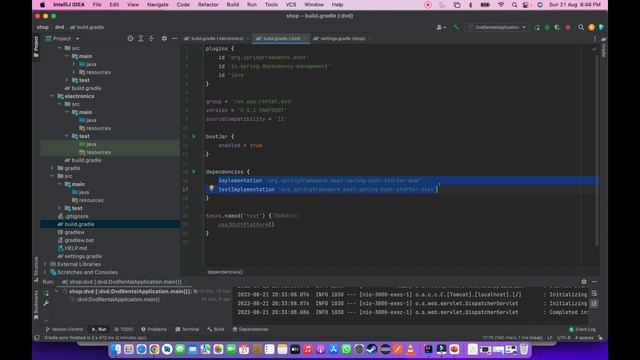The width and height of the screenshot is (640, 360).
Task: Open the Project view selector dropdown
Action: point(62,38)
